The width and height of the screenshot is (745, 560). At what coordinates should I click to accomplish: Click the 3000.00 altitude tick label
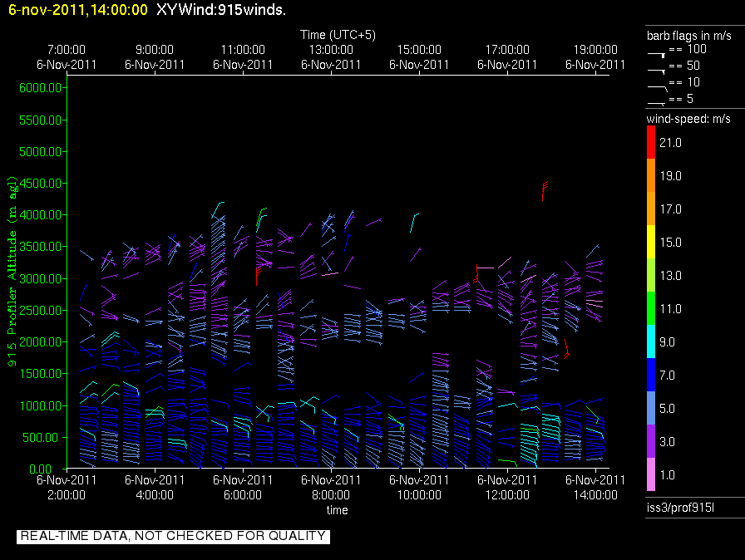click(41, 278)
